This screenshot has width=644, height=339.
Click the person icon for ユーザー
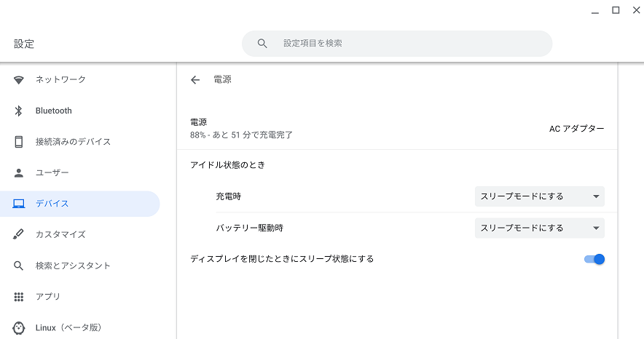click(18, 172)
